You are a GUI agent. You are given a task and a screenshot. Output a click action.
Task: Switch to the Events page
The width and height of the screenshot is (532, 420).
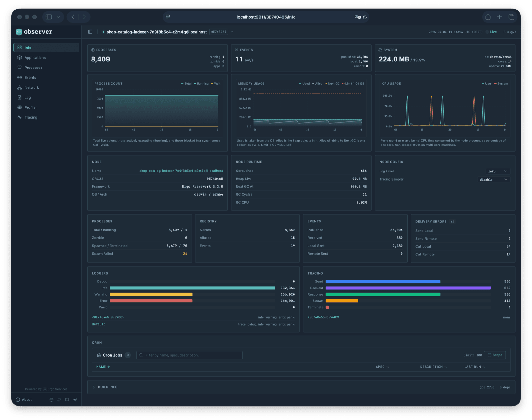coord(47,77)
